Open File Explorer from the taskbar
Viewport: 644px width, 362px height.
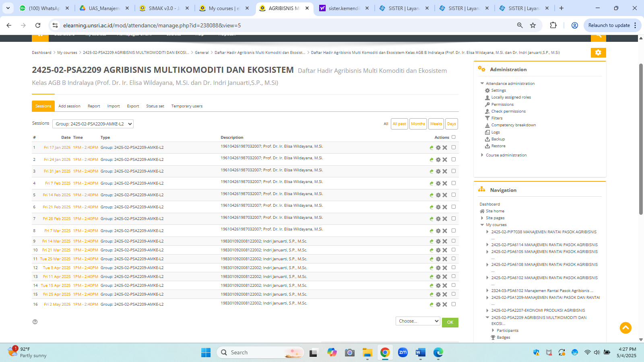click(x=367, y=352)
